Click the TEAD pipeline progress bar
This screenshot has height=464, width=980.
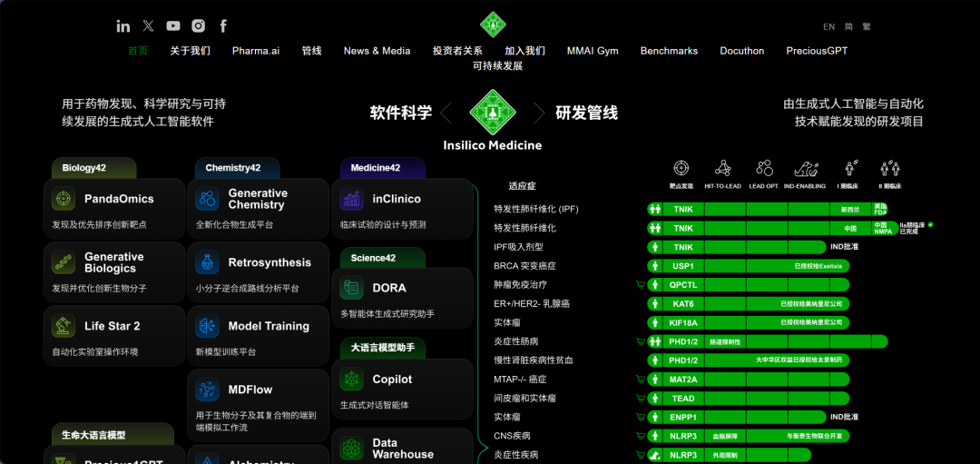coord(748,398)
